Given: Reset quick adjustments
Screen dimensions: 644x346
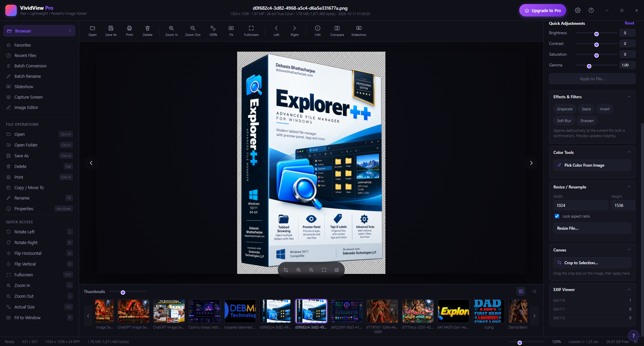Looking at the screenshot, I should (x=629, y=23).
